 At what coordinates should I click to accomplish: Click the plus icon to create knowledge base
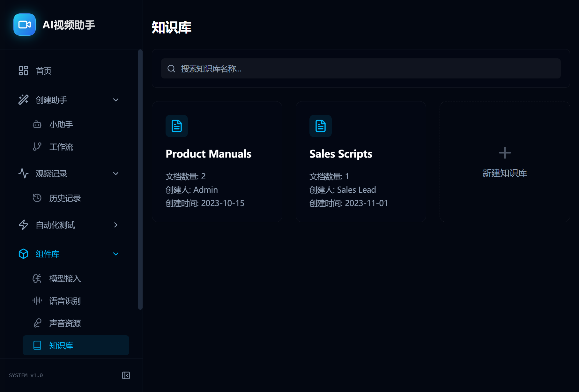click(505, 153)
